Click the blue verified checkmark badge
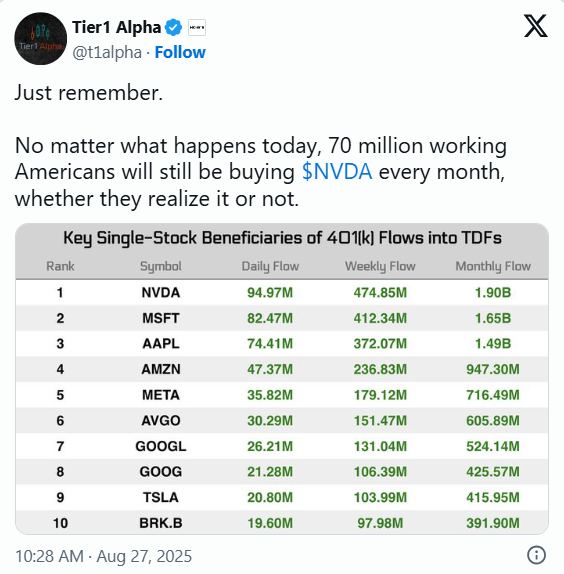 point(173,27)
